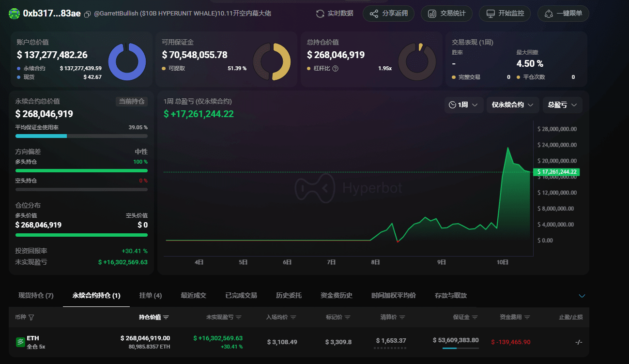Go to the 最近成交 tab

[x=193, y=295]
